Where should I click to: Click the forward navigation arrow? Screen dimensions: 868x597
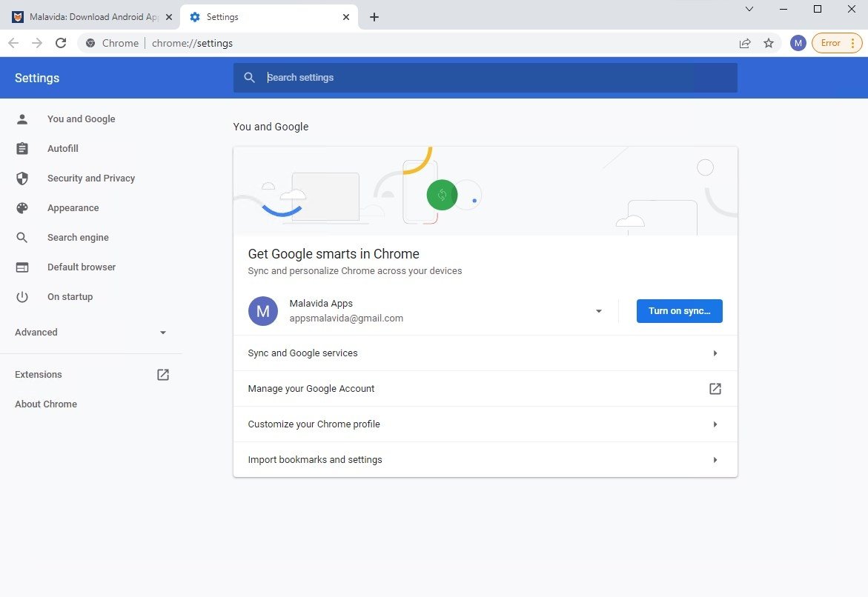point(37,43)
